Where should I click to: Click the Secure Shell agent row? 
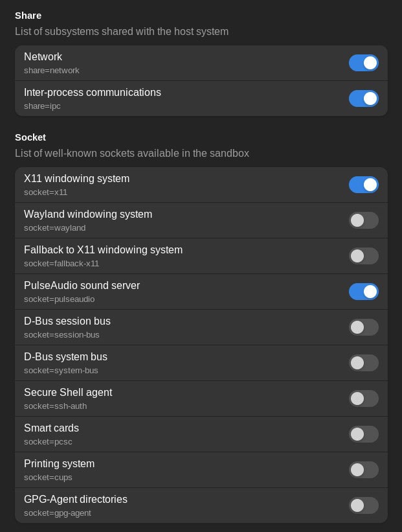pos(68,393)
